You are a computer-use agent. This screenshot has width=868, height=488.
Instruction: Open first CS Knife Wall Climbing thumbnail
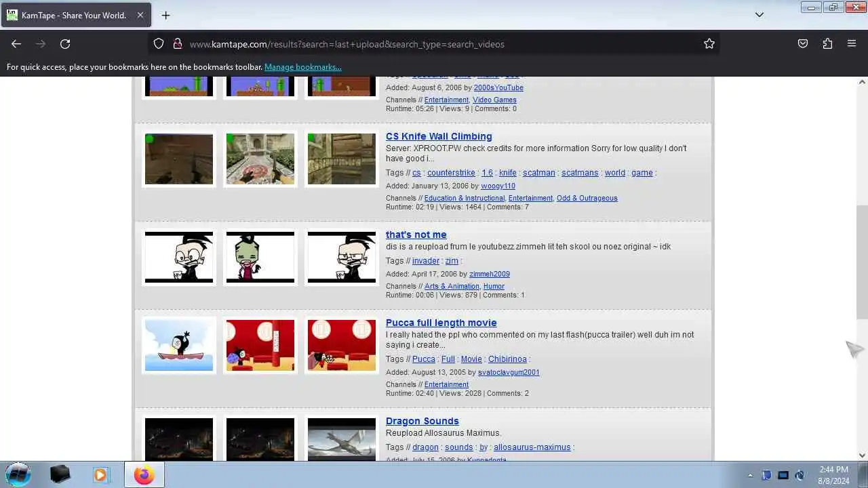pyautogui.click(x=179, y=159)
